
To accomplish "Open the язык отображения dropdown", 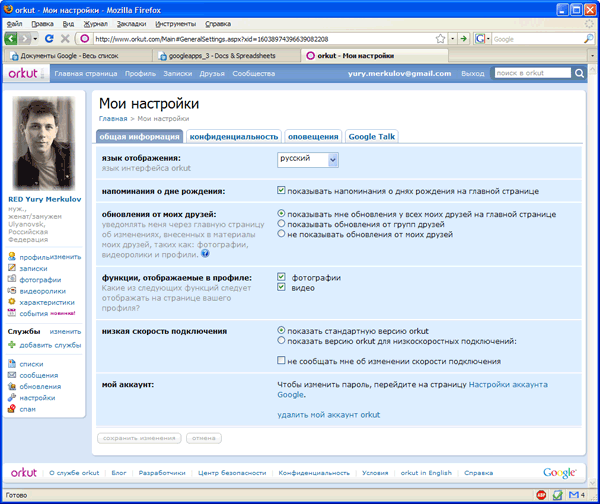I will tap(308, 160).
